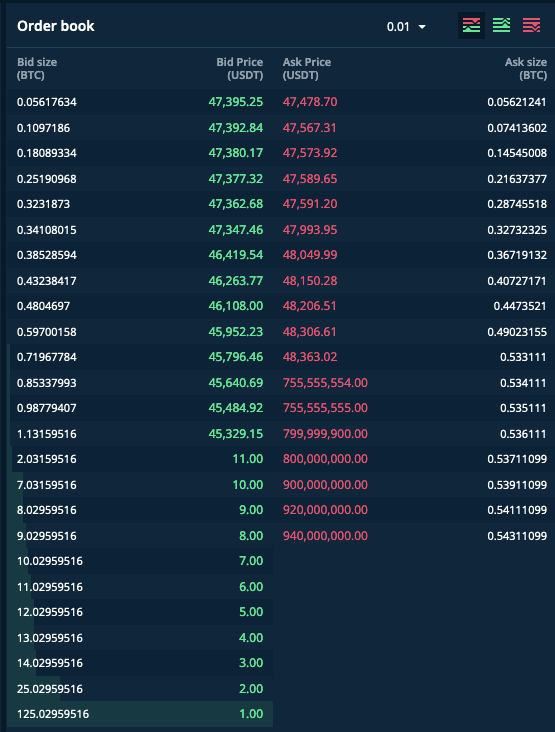This screenshot has height=732, width=555.
Task: Select bid price 1.00
Action: point(251,714)
